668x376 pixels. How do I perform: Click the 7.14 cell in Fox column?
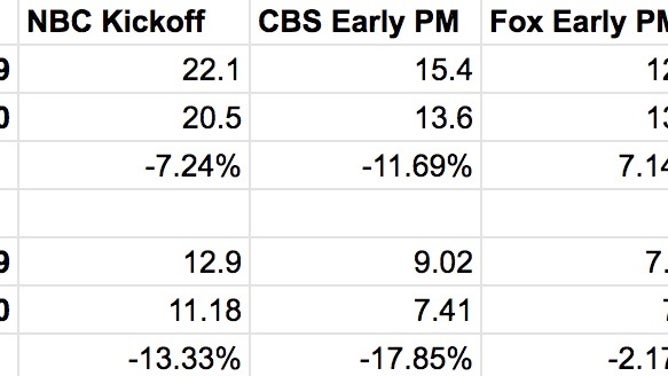click(x=575, y=166)
